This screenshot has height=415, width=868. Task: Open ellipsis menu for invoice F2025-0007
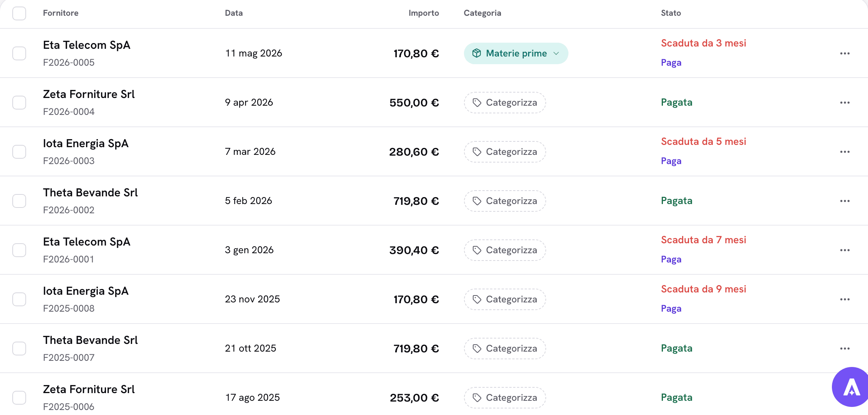pos(845,349)
